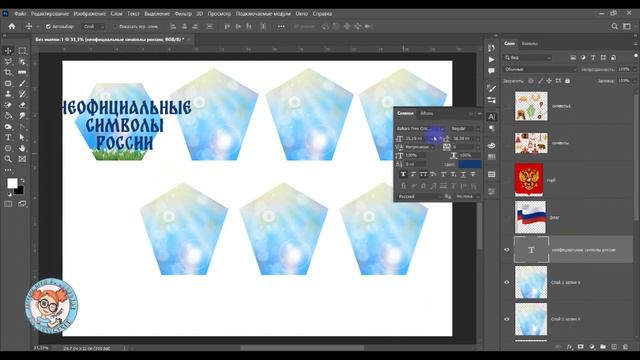Screen dimensions: 640x360
Task: Toggle Strikethrough style in Character panel
Action: 473,174
